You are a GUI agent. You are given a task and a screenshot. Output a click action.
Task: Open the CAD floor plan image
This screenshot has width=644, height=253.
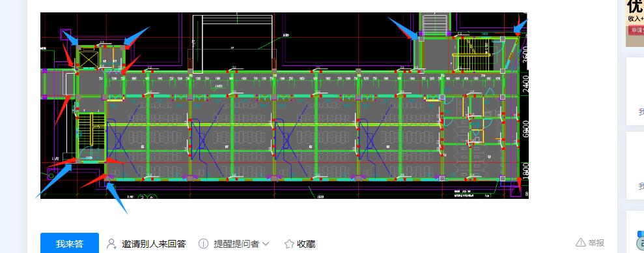pos(284,106)
